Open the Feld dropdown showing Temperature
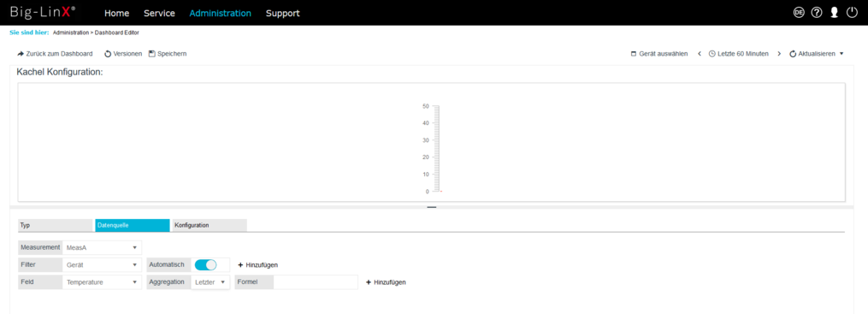Screen dimensions: 868x314 [x=102, y=281]
